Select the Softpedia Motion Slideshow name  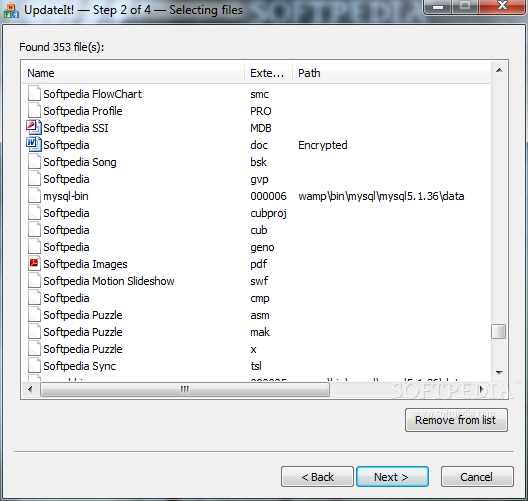click(109, 281)
